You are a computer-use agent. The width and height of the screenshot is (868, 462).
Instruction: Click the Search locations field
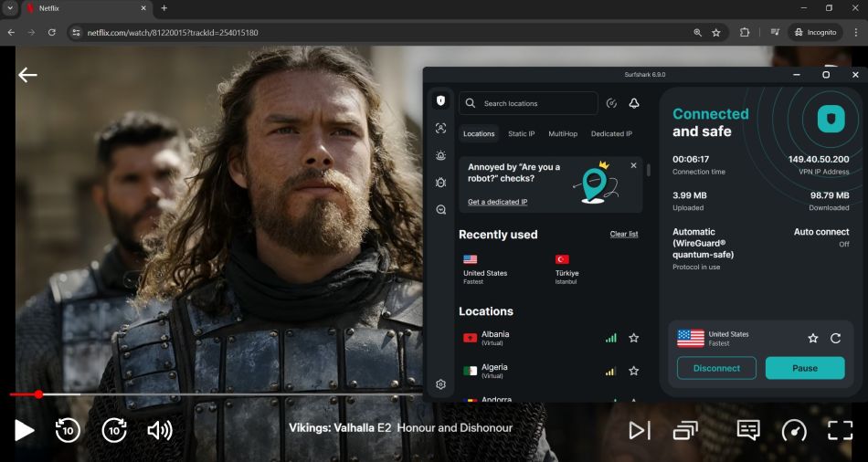528,103
